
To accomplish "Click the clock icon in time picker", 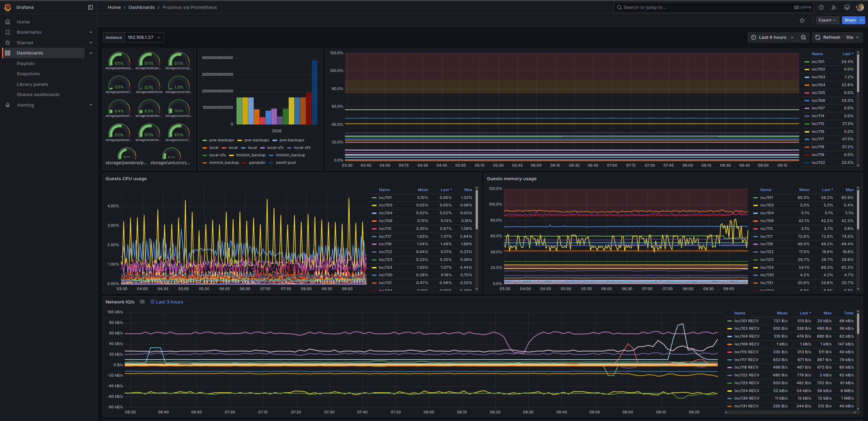I will [754, 37].
